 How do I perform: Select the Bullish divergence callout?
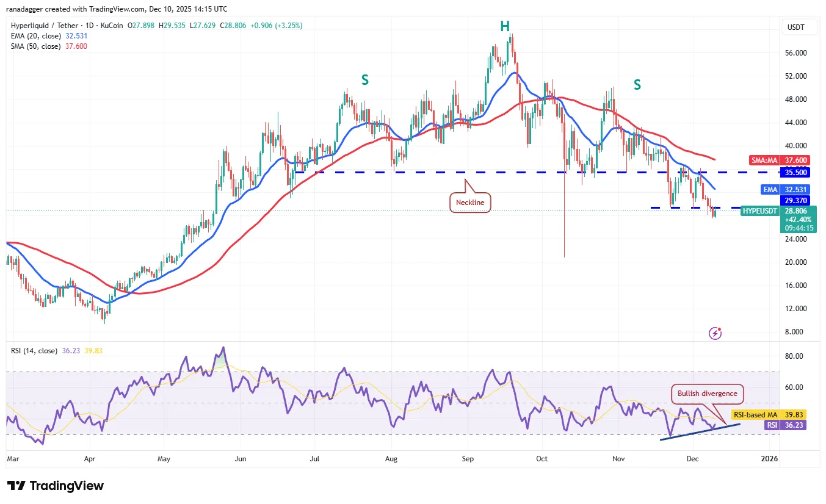coord(707,394)
